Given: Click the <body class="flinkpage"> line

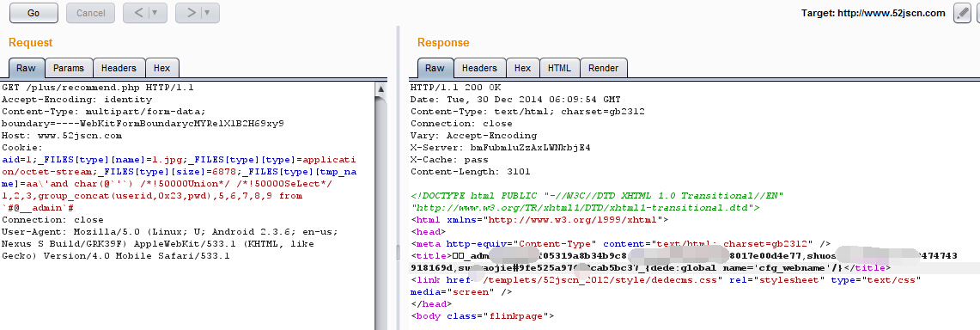Looking at the screenshot, I should (x=483, y=316).
